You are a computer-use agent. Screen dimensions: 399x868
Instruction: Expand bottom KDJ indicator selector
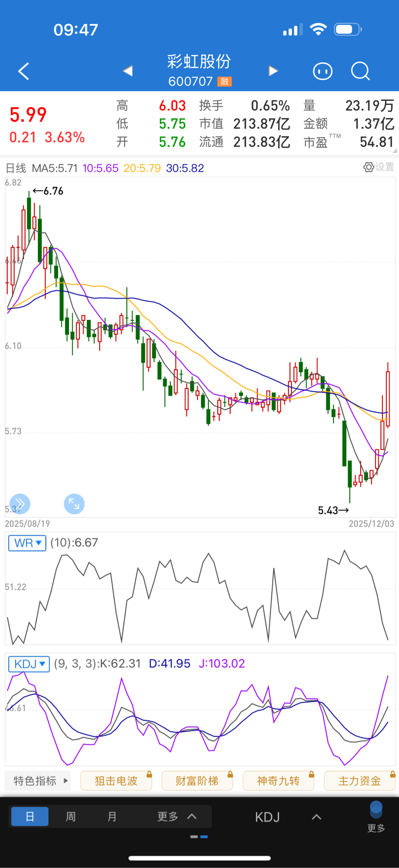[316, 817]
